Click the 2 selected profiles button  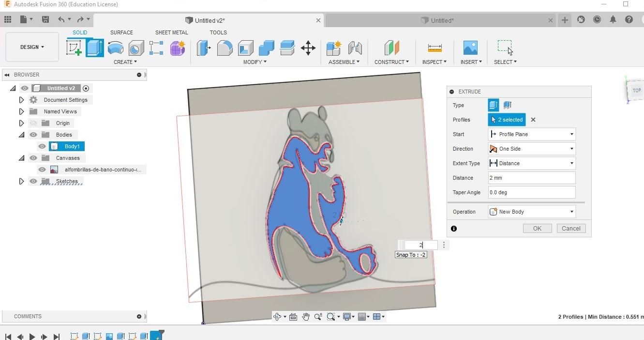pyautogui.click(x=507, y=120)
